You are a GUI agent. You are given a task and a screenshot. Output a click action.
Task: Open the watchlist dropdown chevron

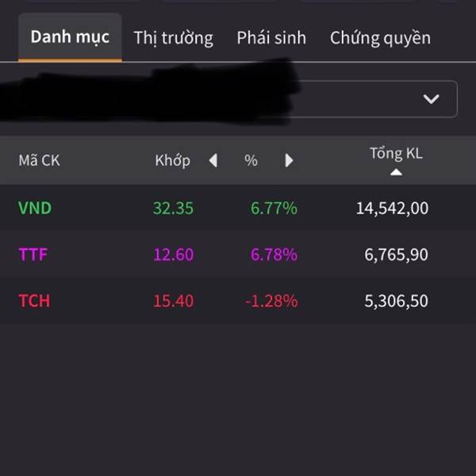pos(431,98)
